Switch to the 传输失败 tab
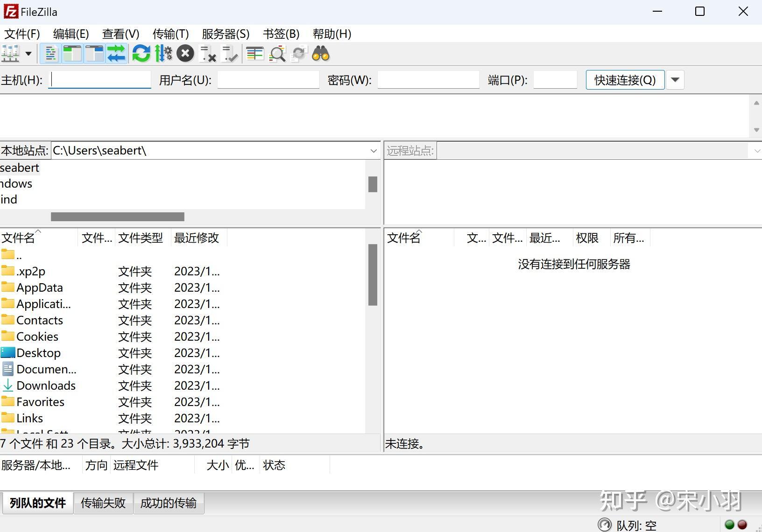This screenshot has height=532, width=762. point(103,503)
